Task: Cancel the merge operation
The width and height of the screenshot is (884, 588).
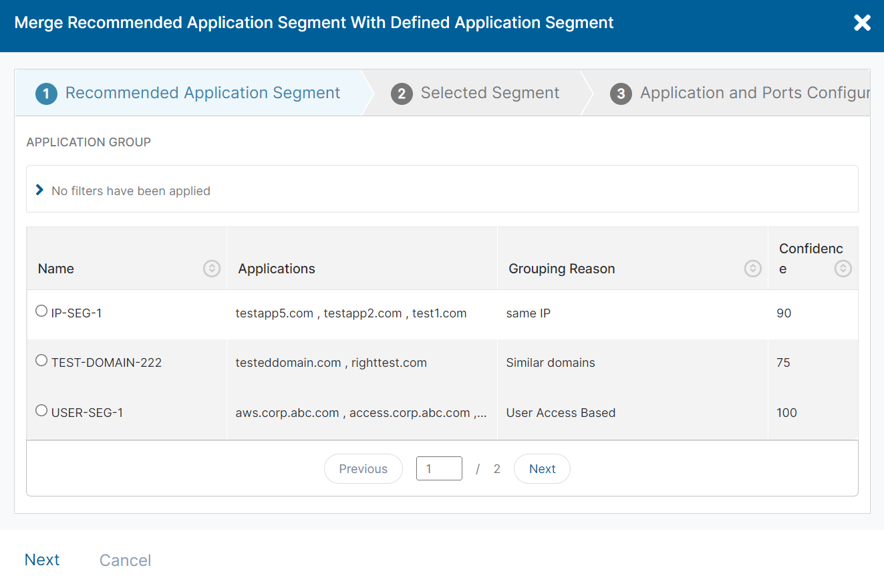Action: 125,560
